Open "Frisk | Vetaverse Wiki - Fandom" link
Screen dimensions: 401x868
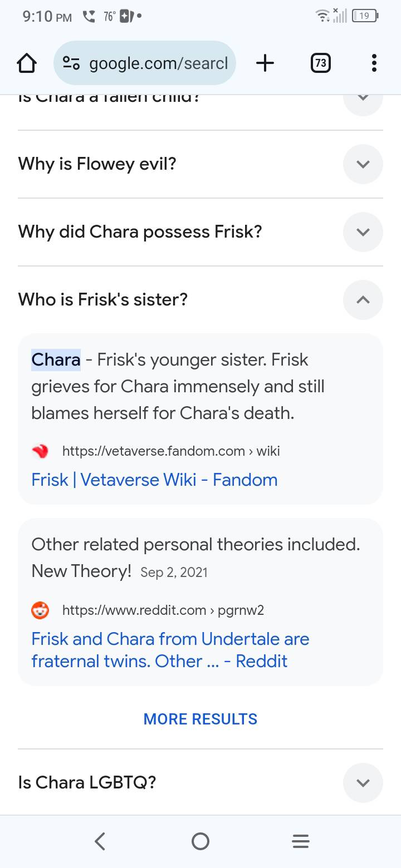[x=154, y=480]
